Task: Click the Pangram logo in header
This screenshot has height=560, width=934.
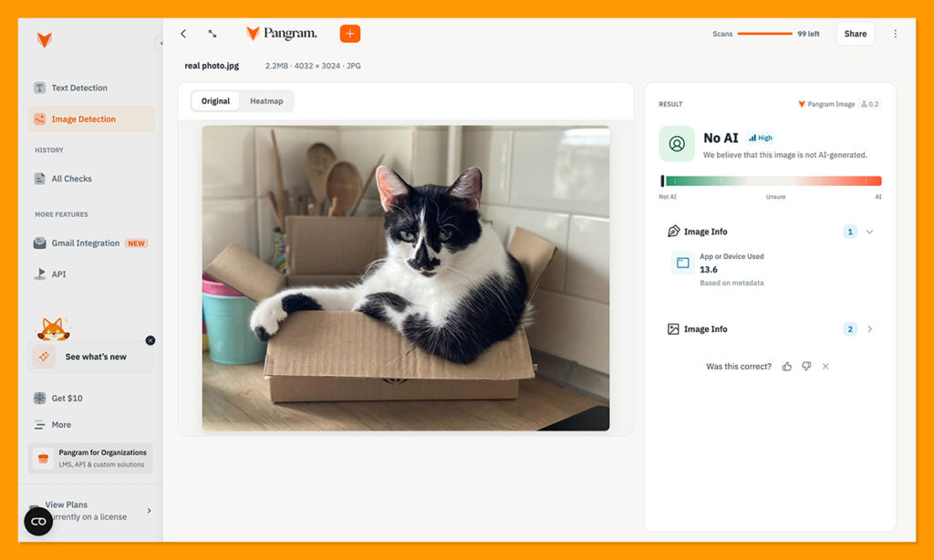Action: pos(282,34)
